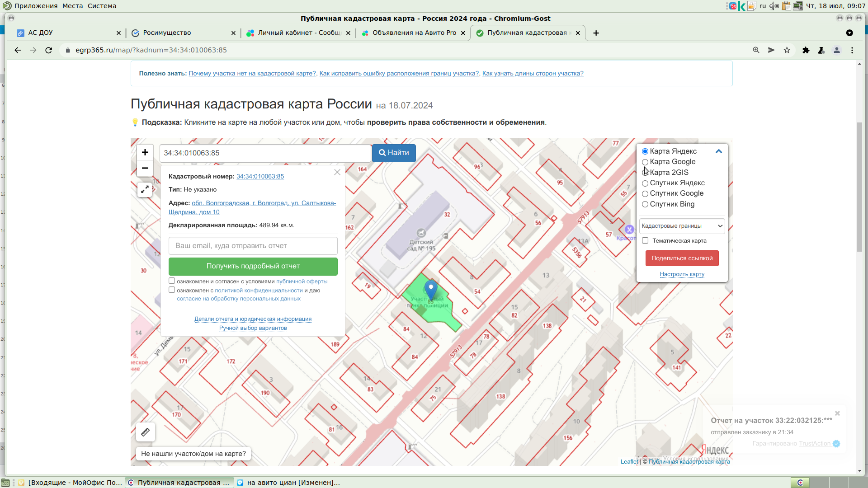The width and height of the screenshot is (868, 488).
Task: Select Карта Google radio option
Action: [645, 162]
